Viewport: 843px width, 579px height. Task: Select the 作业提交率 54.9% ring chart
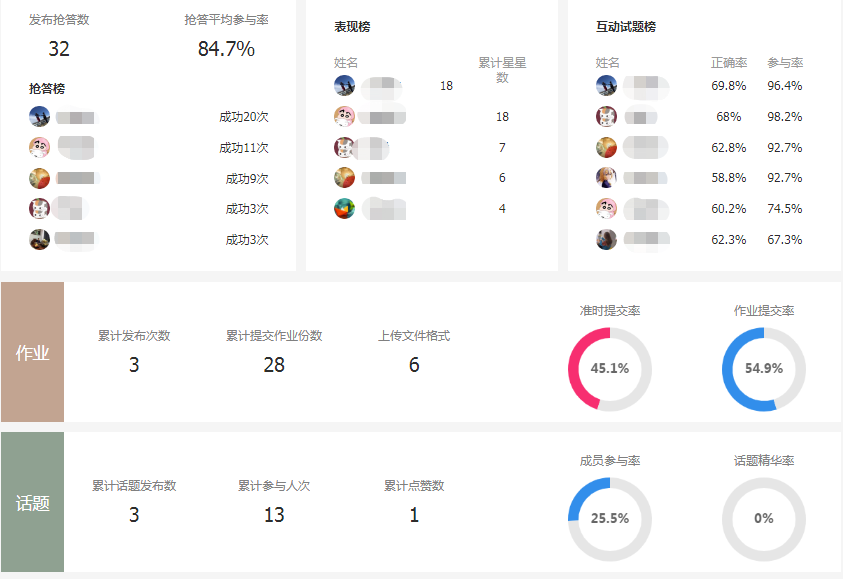(764, 368)
